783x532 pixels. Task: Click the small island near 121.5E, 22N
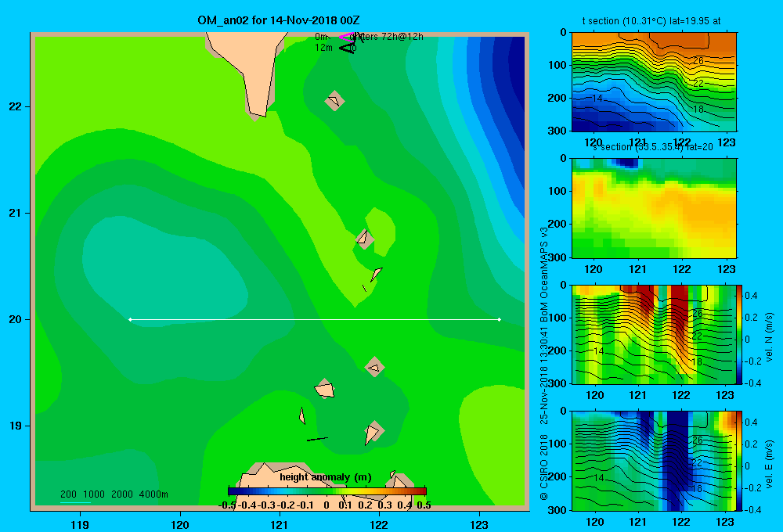pos(334,101)
